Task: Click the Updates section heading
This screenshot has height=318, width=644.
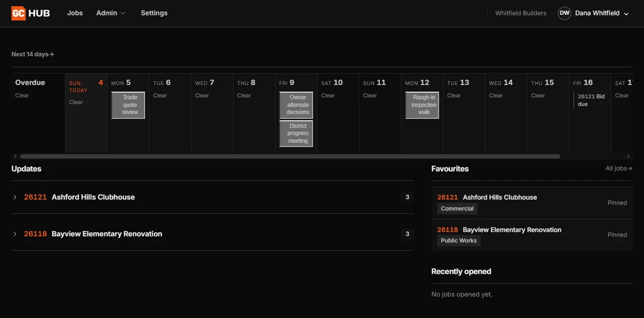Action: 26,169
